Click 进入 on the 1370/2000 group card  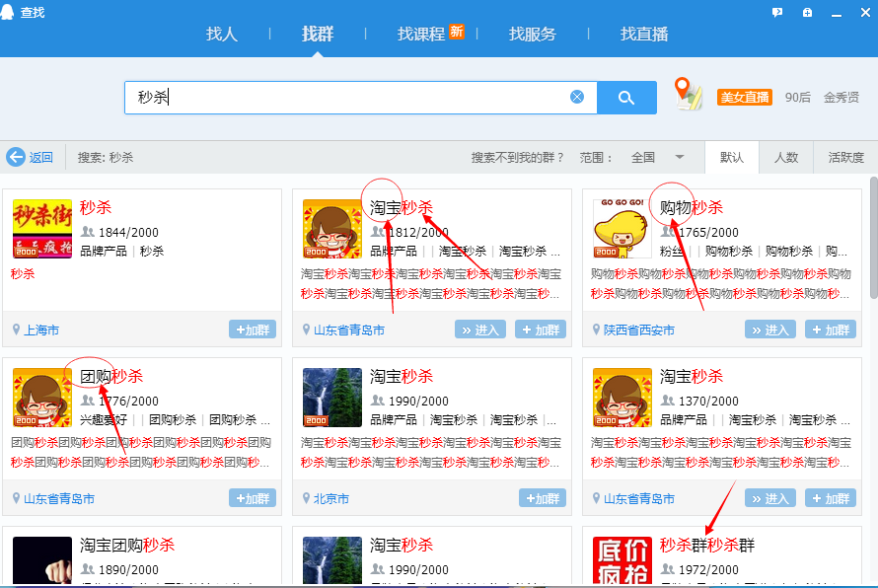769,498
